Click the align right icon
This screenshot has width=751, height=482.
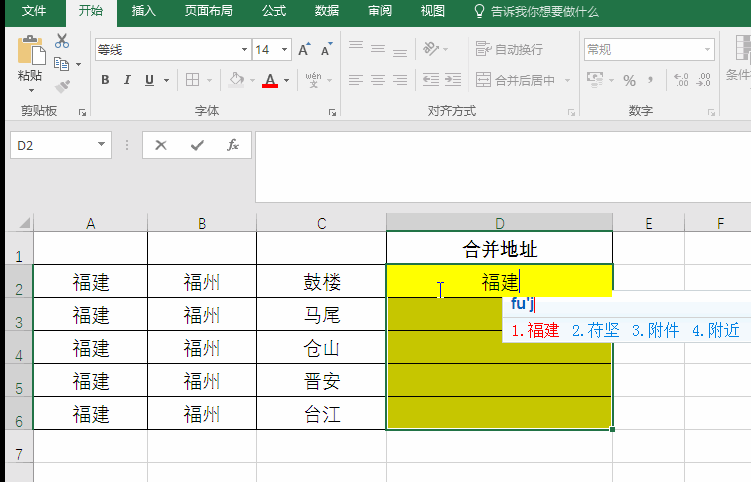coord(400,80)
